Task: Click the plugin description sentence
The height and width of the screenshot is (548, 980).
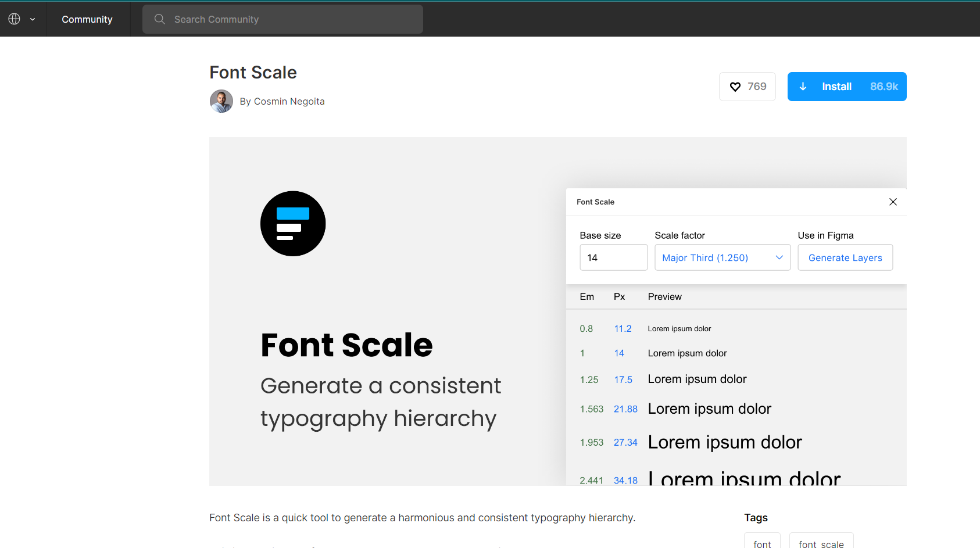Action: [423, 518]
